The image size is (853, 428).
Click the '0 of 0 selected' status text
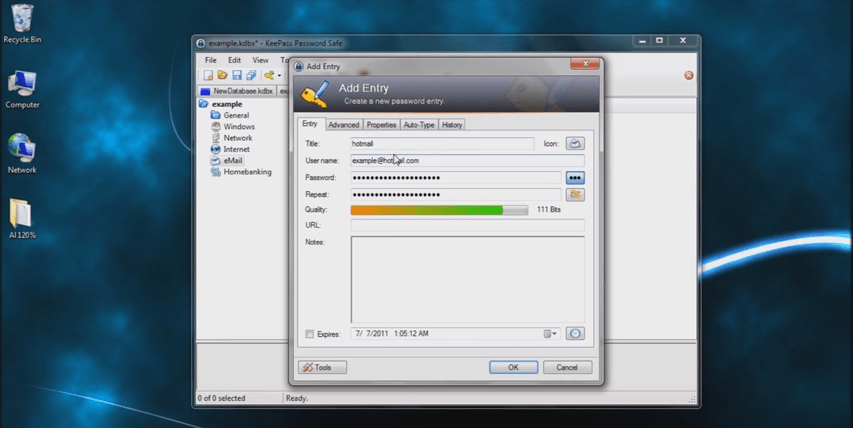pos(221,398)
